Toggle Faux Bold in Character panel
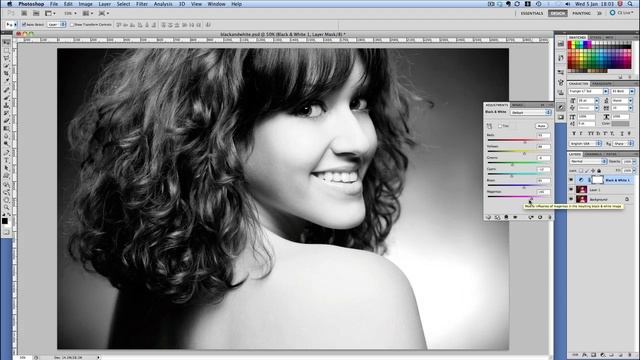 pyautogui.click(x=573, y=133)
